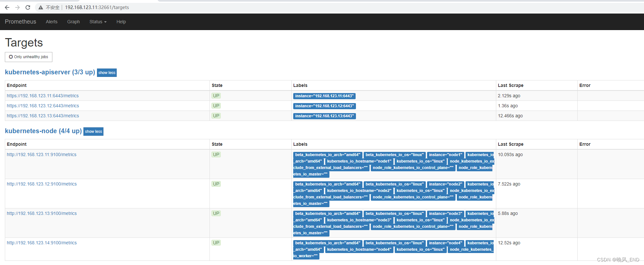Click the 1.36s ago last scrape value

point(508,106)
